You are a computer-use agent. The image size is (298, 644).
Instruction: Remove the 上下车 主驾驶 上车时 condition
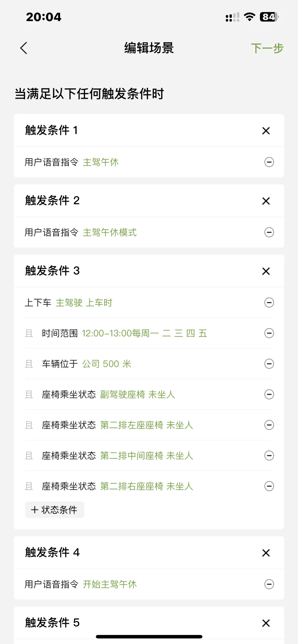[x=269, y=303]
